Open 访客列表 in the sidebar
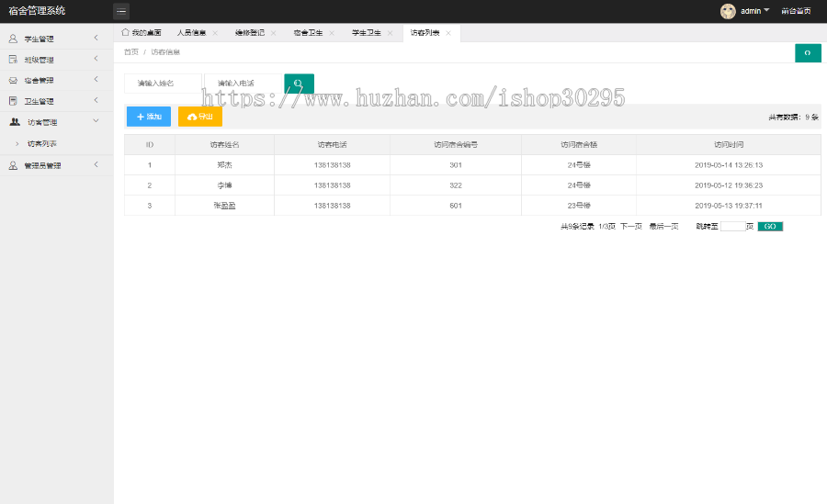Image resolution: width=827 pixels, height=504 pixels. click(x=41, y=143)
